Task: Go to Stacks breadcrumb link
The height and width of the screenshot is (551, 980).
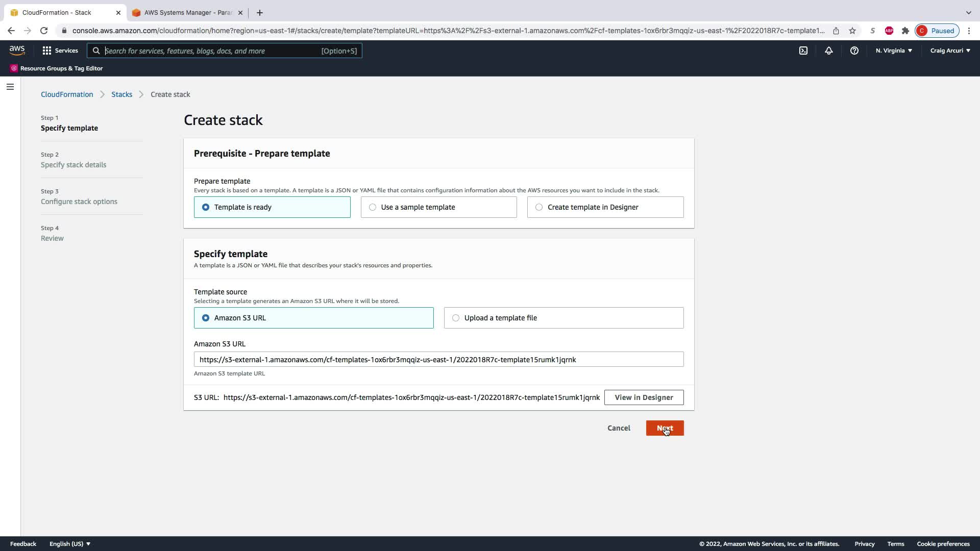Action: (x=121, y=94)
